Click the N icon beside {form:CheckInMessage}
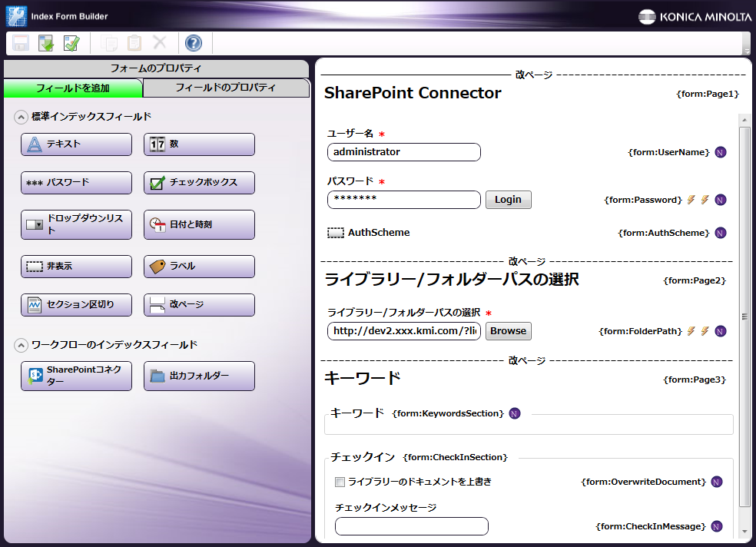This screenshot has height=547, width=756. pyautogui.click(x=717, y=527)
